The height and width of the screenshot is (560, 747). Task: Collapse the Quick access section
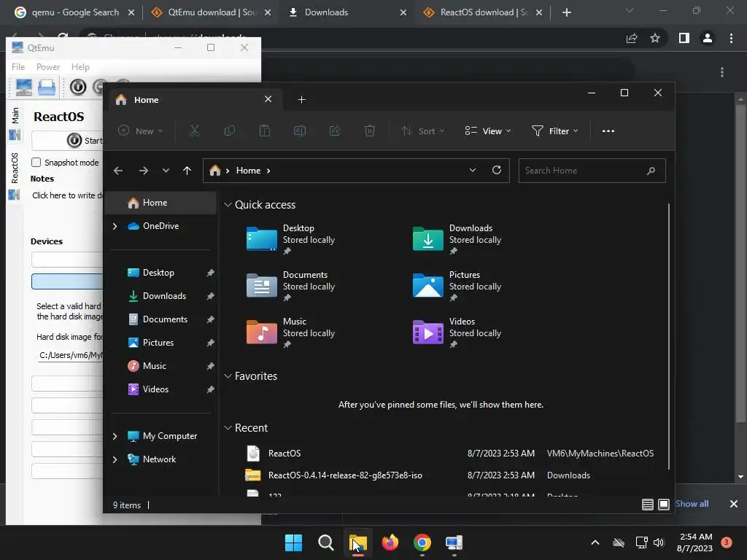[x=228, y=205]
